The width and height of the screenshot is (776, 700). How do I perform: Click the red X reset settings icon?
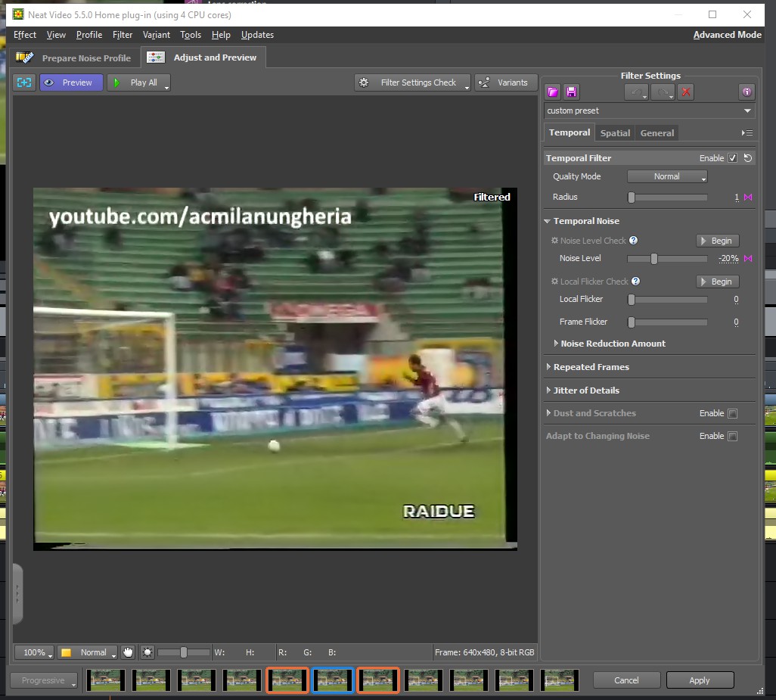pos(686,92)
